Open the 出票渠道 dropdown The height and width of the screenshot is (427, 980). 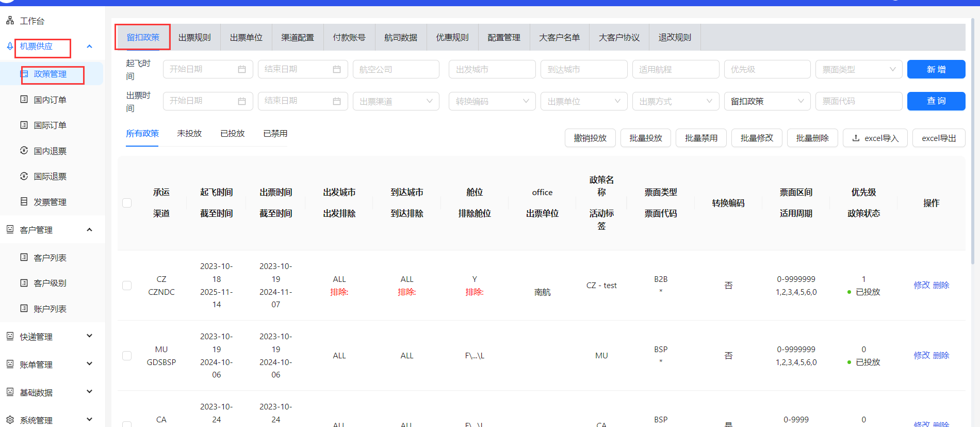[x=396, y=101]
